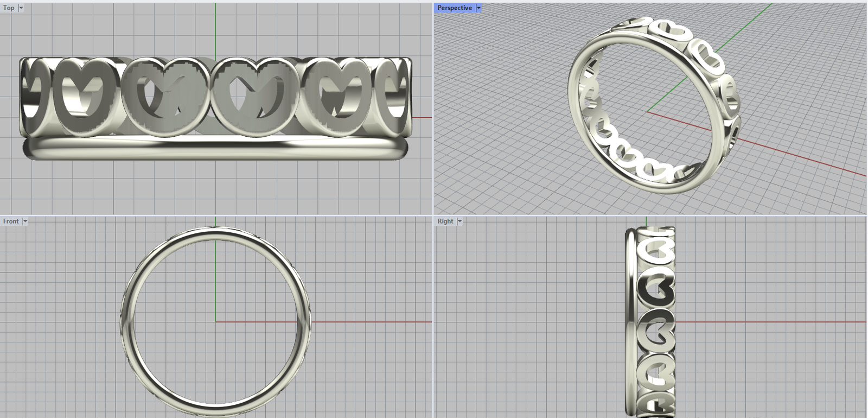Click the Front viewport title label
The image size is (868, 419).
point(10,221)
